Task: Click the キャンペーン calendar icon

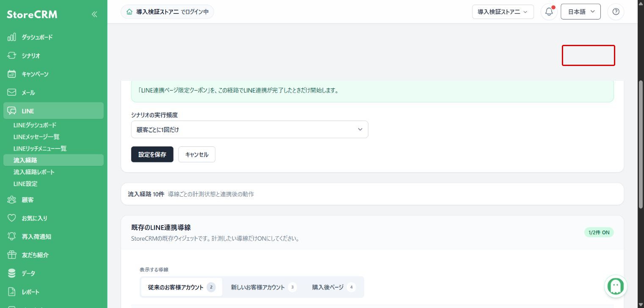Action: (x=12, y=74)
